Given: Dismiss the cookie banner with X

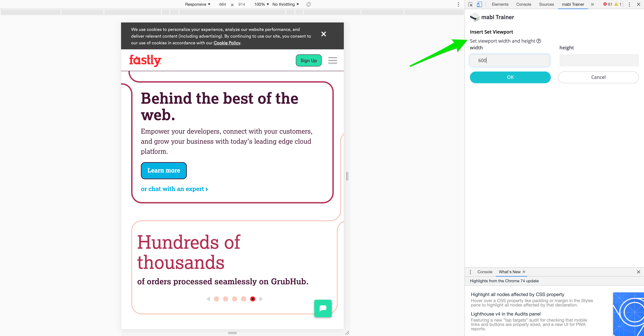Looking at the screenshot, I should pos(324,34).
